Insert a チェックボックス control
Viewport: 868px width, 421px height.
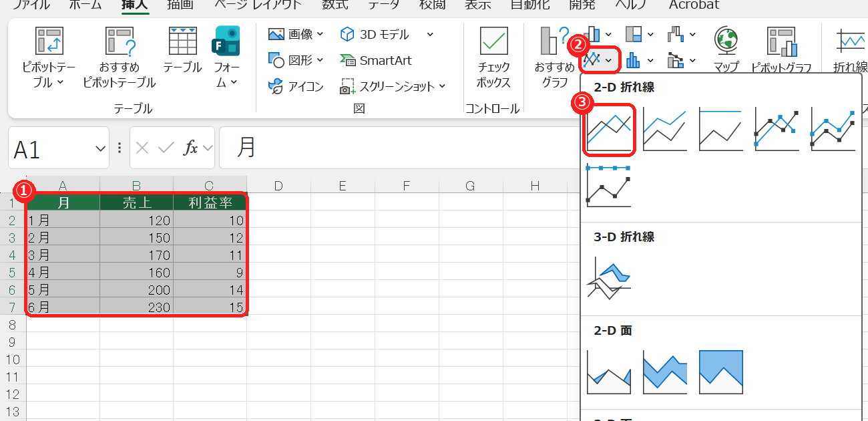point(493,59)
